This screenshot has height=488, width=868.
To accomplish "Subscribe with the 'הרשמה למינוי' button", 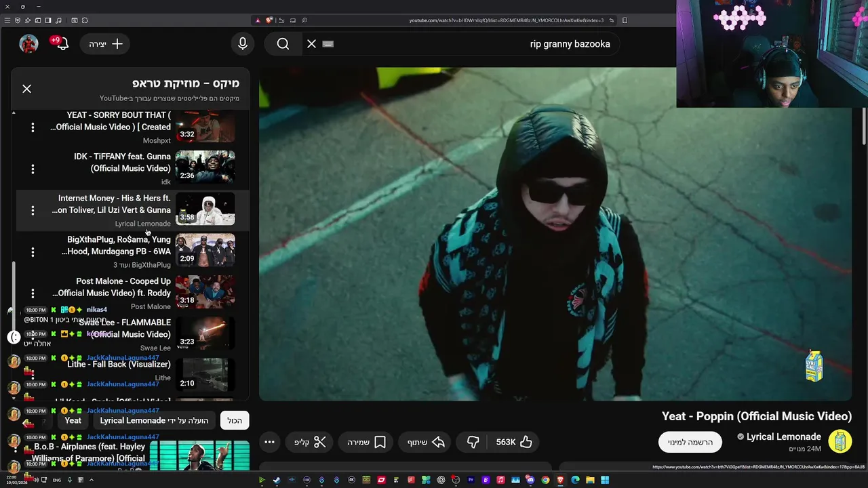I will point(690,443).
